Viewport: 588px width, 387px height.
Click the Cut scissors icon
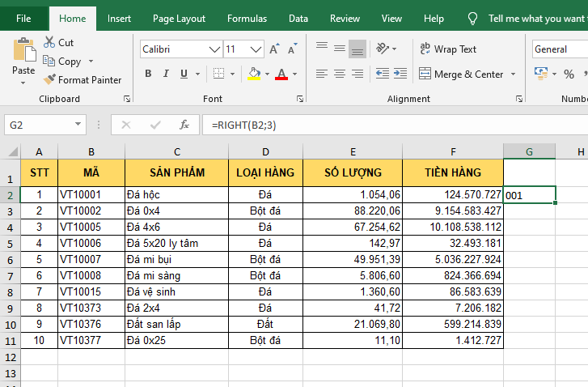pos(49,42)
